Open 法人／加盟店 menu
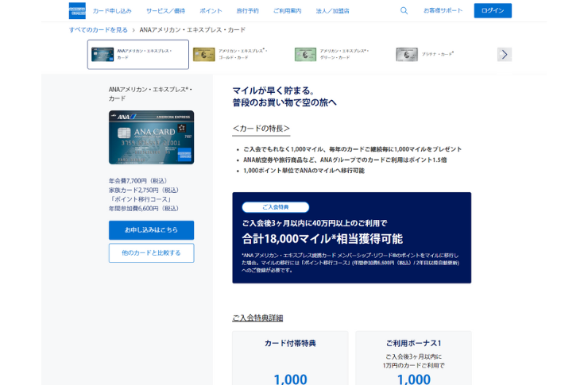The width and height of the screenshot is (588, 385). click(332, 11)
